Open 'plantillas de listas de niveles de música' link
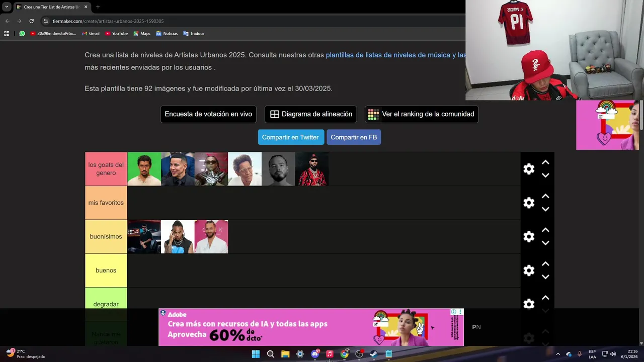Screen dimensions: 644x362 [x=395, y=55]
